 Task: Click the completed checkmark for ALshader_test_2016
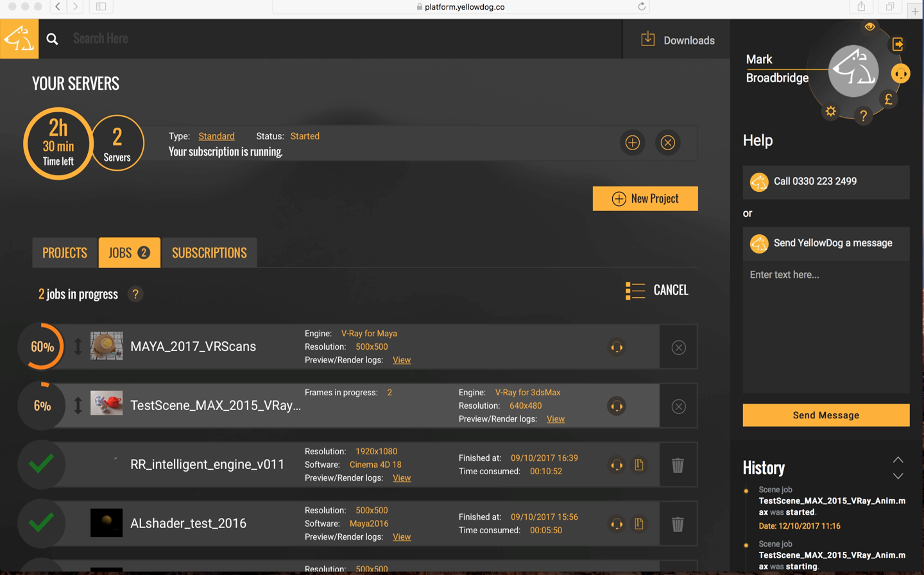42,523
